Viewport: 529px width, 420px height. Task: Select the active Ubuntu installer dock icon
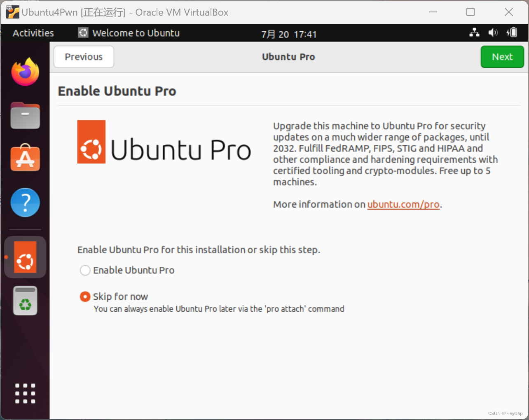point(25,257)
